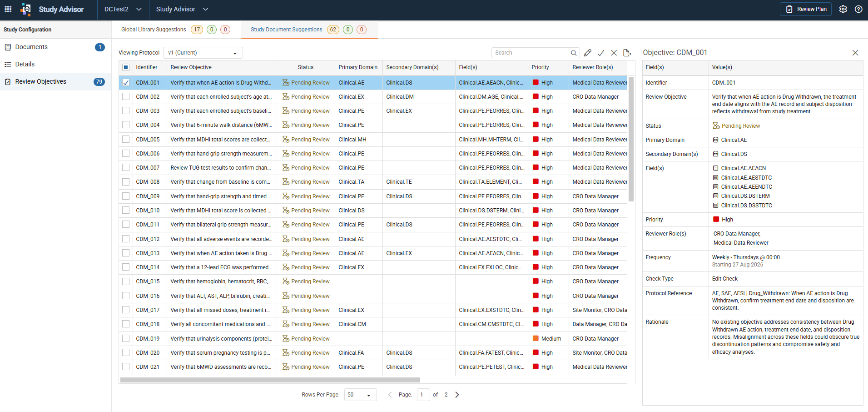The height and width of the screenshot is (412, 868).
Task: Toggle the select-all header checkbox
Action: (126, 67)
